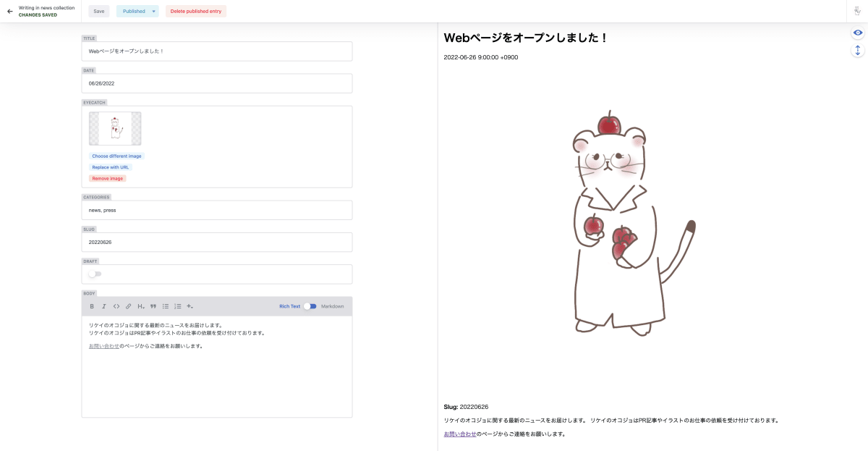Toggle the preview eye icon

coord(858,33)
